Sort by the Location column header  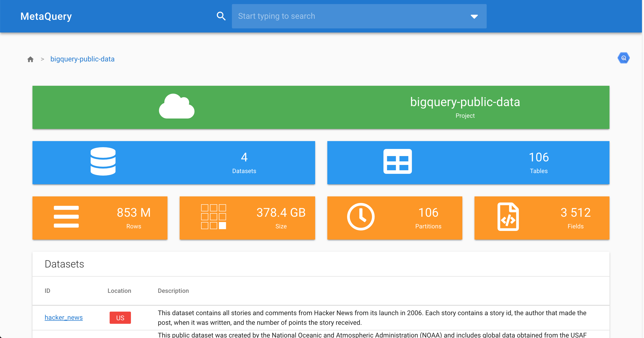[119, 291]
